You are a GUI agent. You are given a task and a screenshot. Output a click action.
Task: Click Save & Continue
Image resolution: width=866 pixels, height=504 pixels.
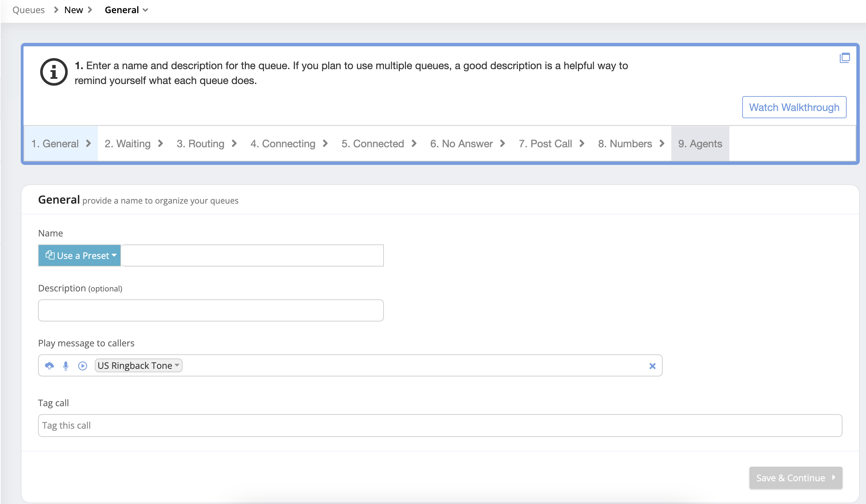click(x=792, y=477)
